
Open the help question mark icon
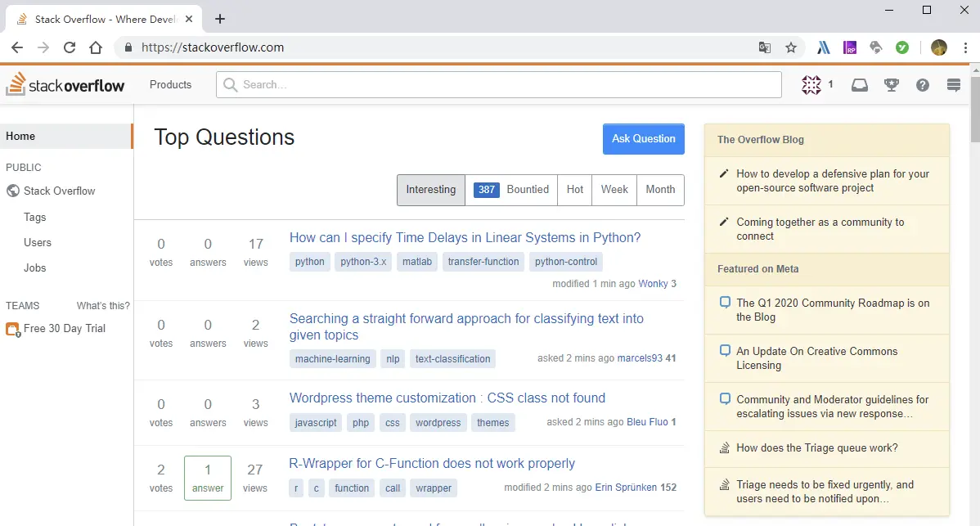coord(923,85)
